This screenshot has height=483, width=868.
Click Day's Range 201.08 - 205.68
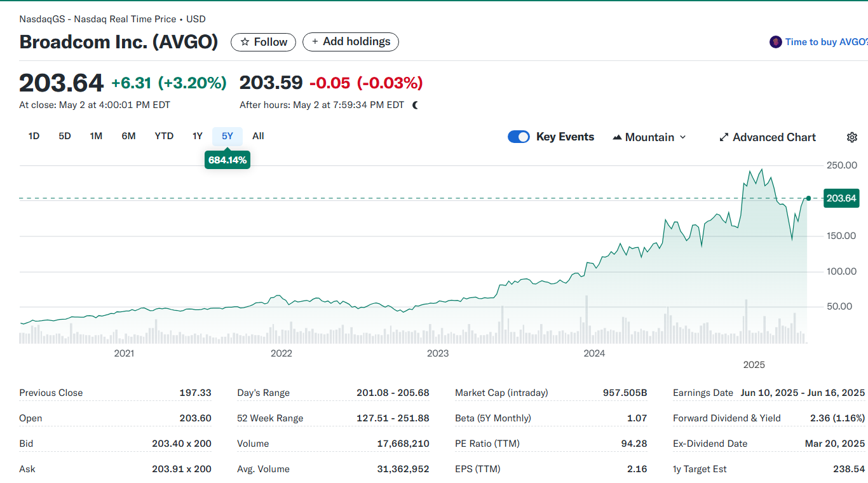[393, 393]
